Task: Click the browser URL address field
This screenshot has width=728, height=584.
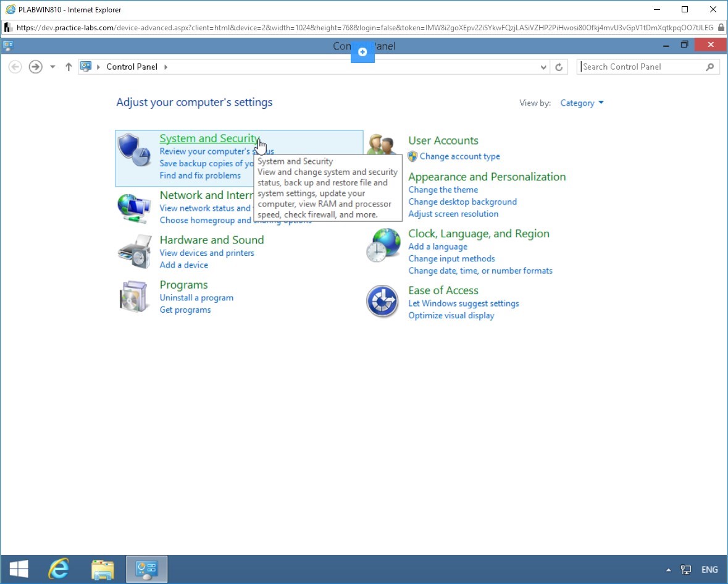Action: [364, 28]
